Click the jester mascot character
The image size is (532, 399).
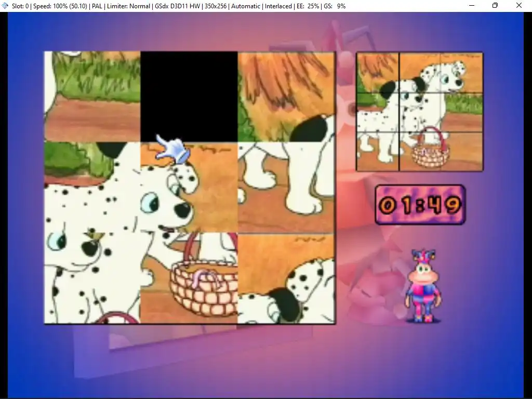pos(423,286)
